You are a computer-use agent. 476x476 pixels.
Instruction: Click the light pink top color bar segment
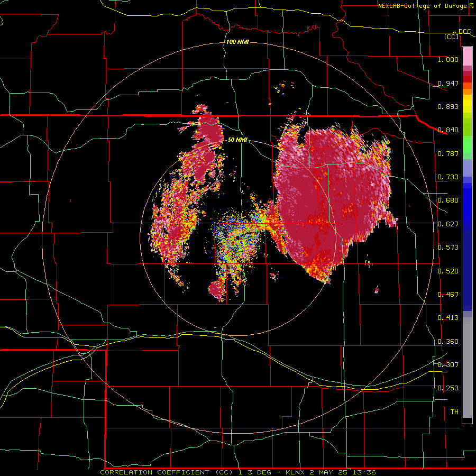467,57
